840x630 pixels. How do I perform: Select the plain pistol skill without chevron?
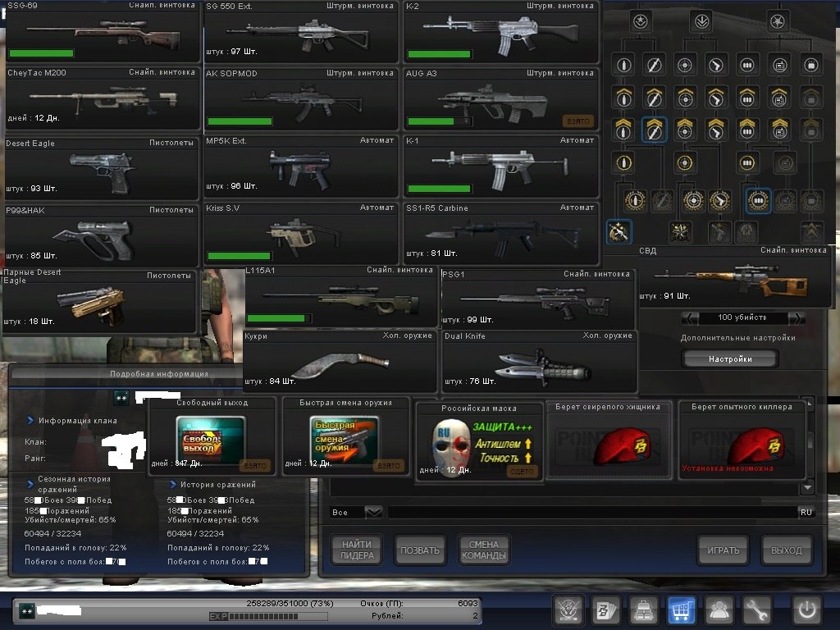(x=716, y=66)
